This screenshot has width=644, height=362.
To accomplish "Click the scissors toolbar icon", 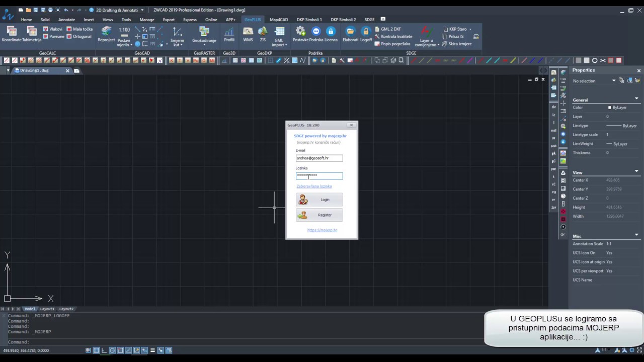I will click(603, 60).
